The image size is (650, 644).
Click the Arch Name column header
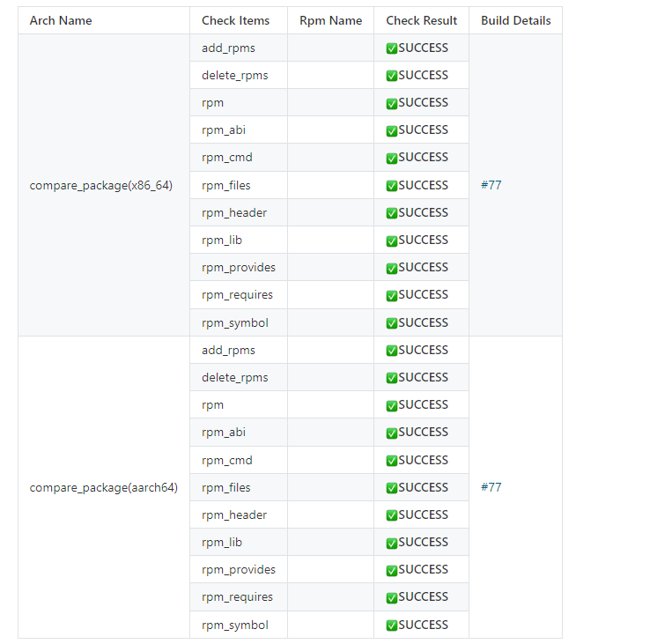(x=61, y=20)
